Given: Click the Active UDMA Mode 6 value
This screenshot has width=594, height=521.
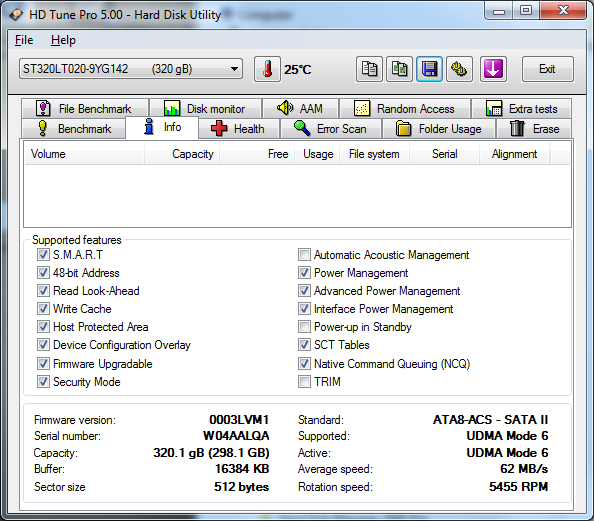Looking at the screenshot, I should (x=507, y=453).
